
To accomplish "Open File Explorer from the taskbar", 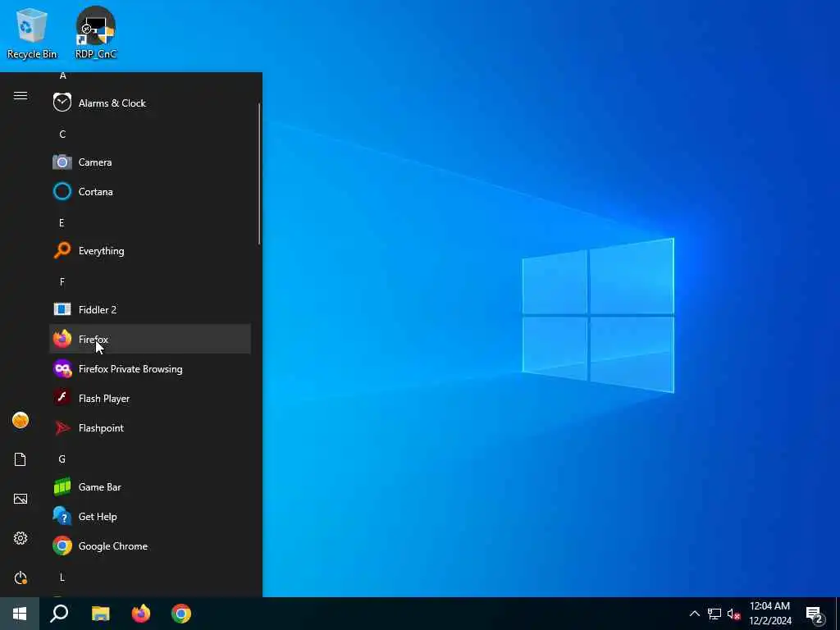I will pos(100,614).
